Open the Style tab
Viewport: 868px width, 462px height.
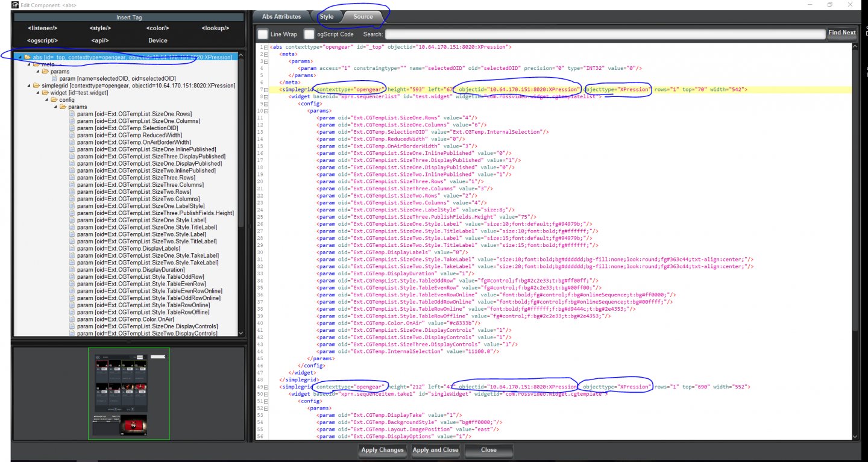coord(327,17)
